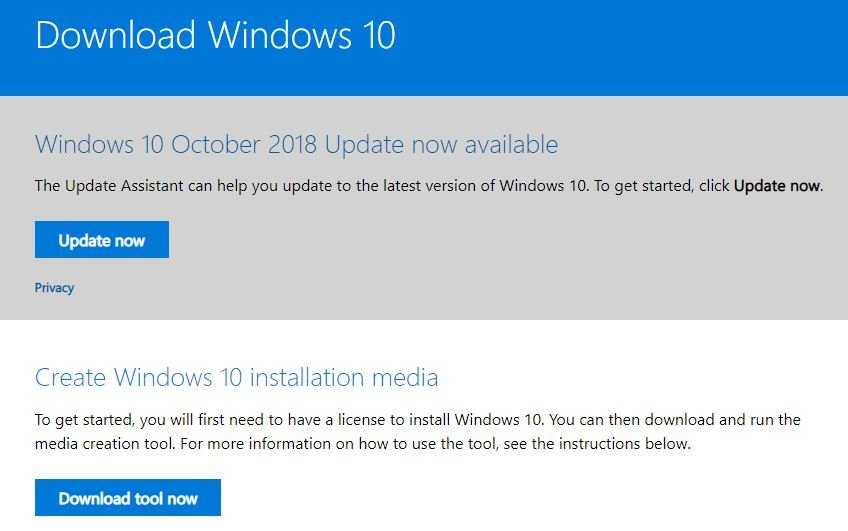Screen dimensions: 848x531
Task: Select the "October 2018 Update now available" heading
Action: tap(296, 144)
